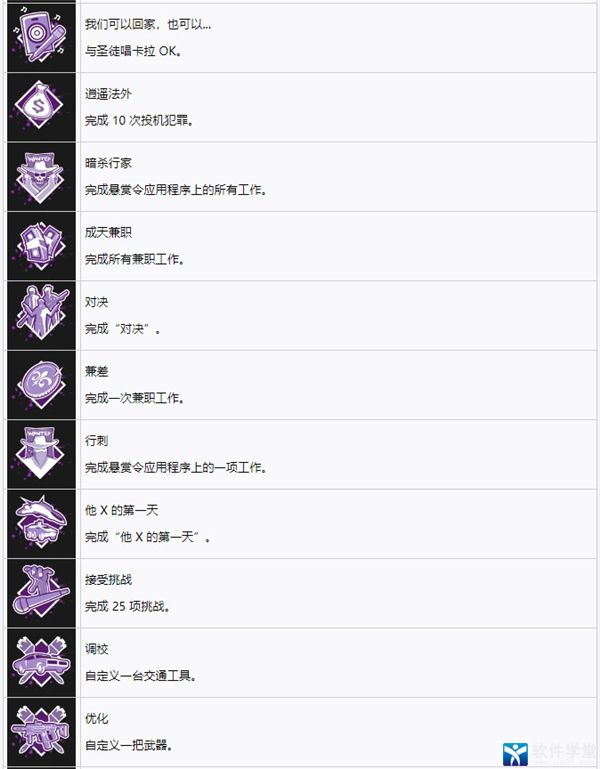
Task: Click the 暗杀行家 achievement title
Action: pos(108,163)
